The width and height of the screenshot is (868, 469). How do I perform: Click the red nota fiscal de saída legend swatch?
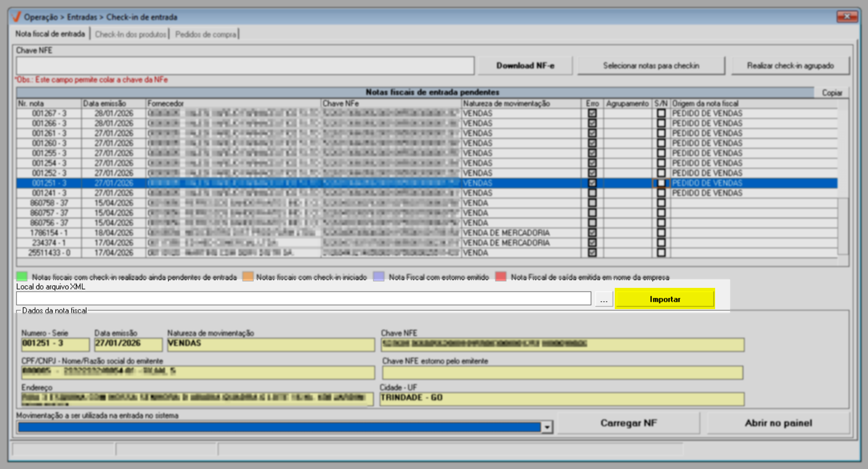[x=501, y=277]
